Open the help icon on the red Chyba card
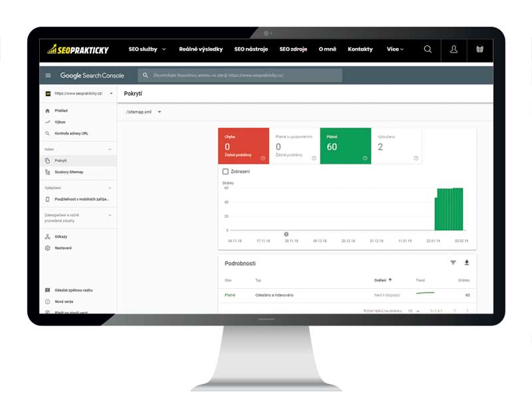Image resolution: width=532 pixels, height=414 pixels. [x=263, y=158]
